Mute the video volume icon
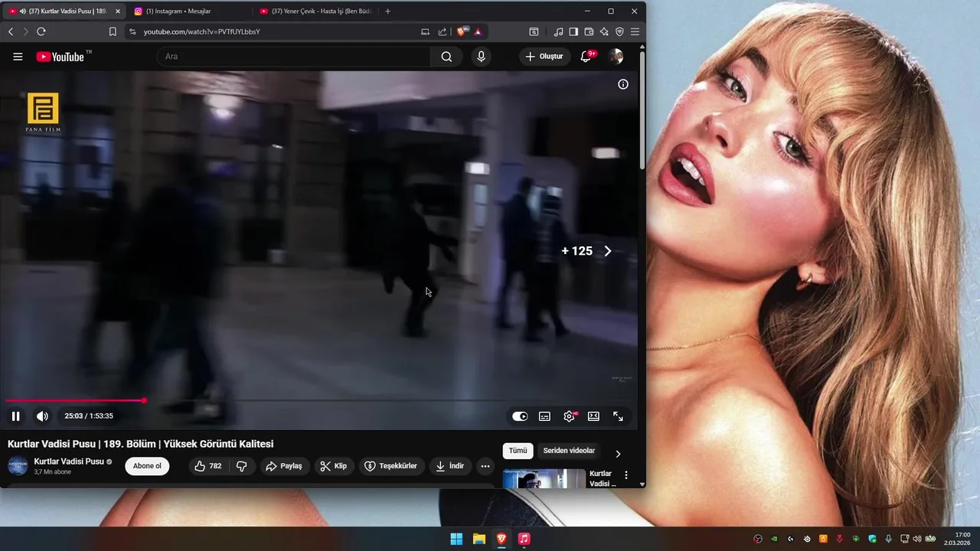The width and height of the screenshot is (980, 551). [x=42, y=416]
